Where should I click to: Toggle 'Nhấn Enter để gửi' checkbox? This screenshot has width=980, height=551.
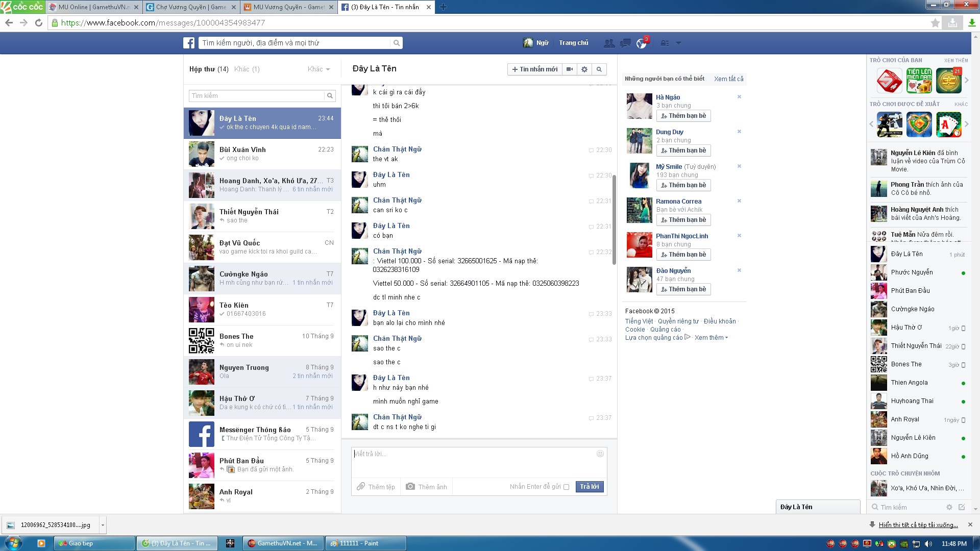click(566, 487)
